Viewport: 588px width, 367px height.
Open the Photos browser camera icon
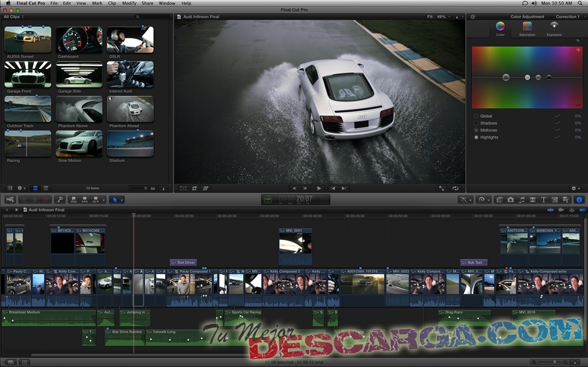(511, 200)
